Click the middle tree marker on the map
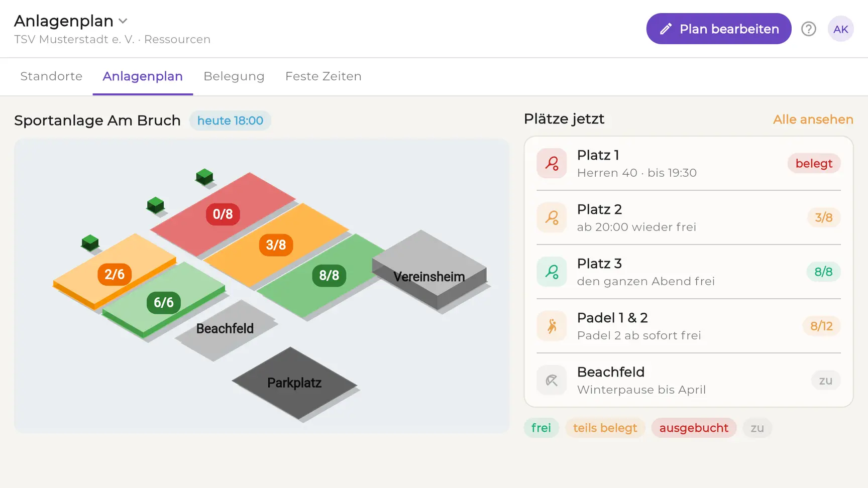868x488 pixels. coord(155,205)
